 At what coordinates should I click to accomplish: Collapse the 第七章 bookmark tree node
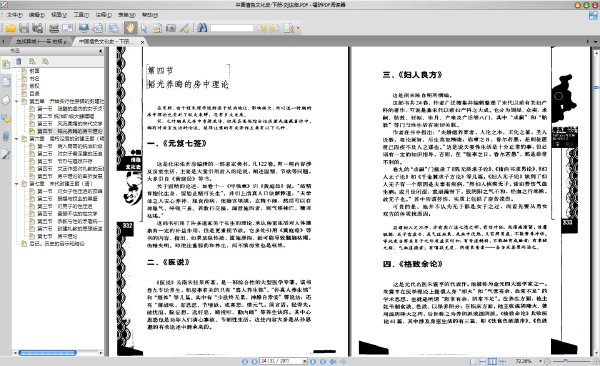[x=17, y=184]
